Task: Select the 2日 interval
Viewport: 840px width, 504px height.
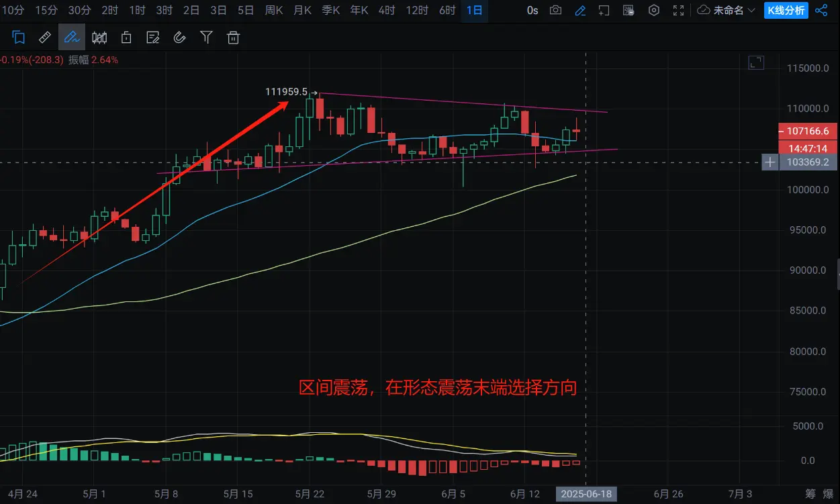Action: pyautogui.click(x=191, y=10)
